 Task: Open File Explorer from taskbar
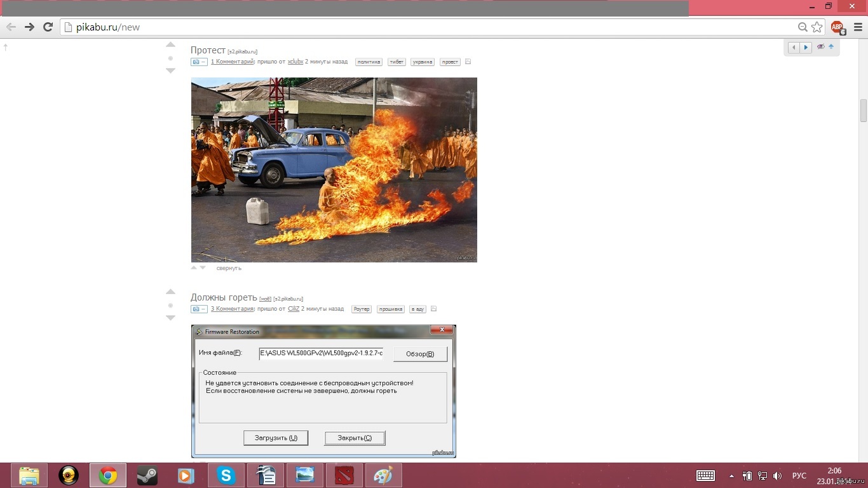point(29,475)
